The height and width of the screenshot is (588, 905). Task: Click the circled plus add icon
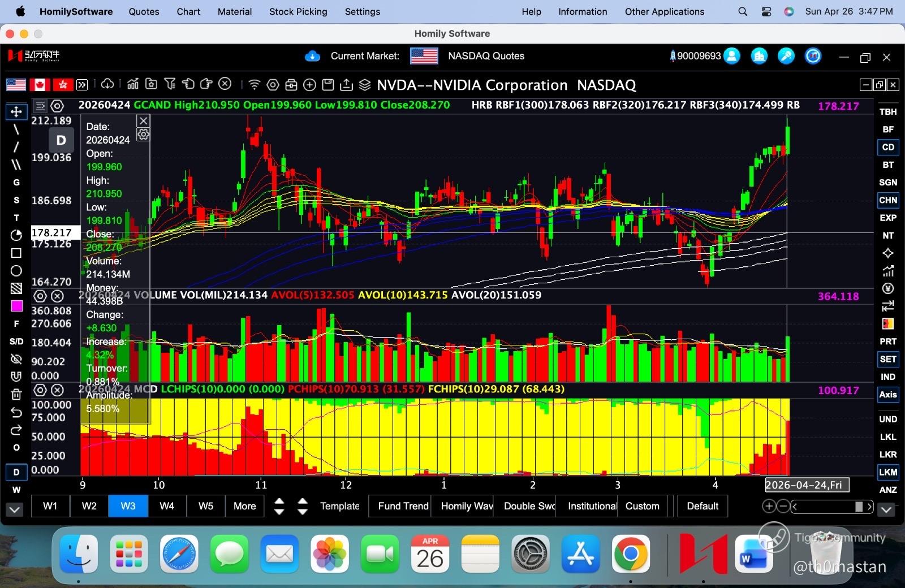click(309, 85)
